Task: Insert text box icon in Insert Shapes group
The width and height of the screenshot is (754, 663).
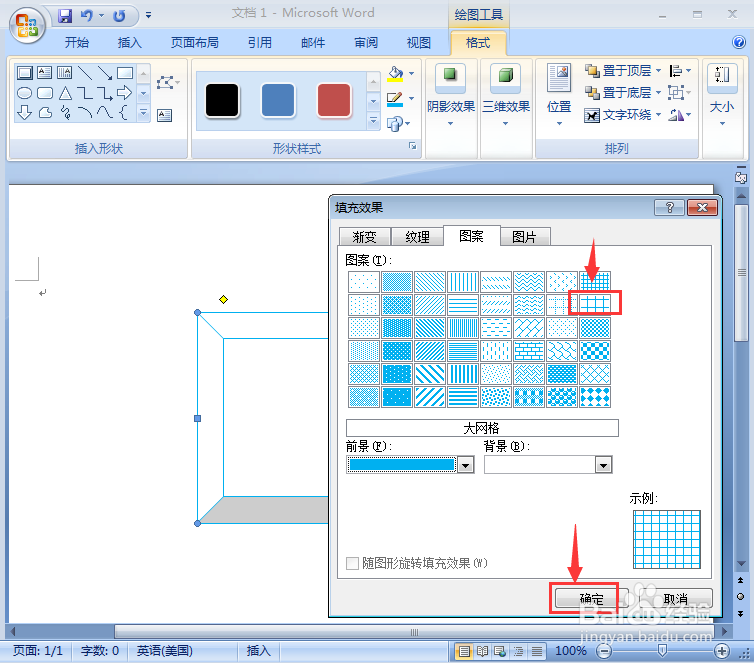Action: (164, 115)
